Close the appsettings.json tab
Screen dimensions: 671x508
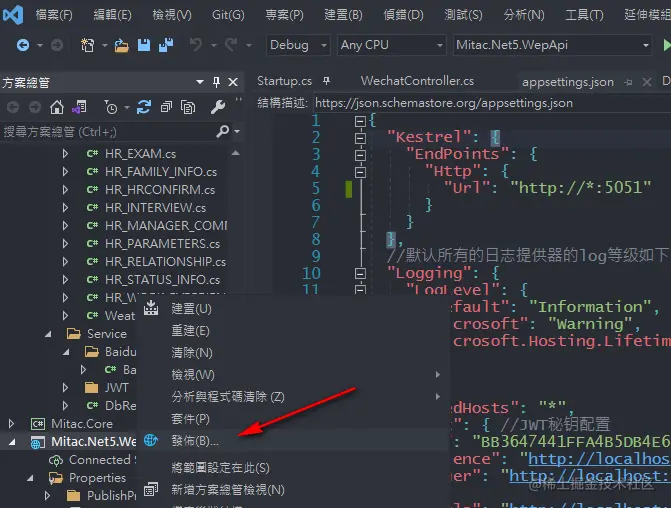tap(647, 82)
